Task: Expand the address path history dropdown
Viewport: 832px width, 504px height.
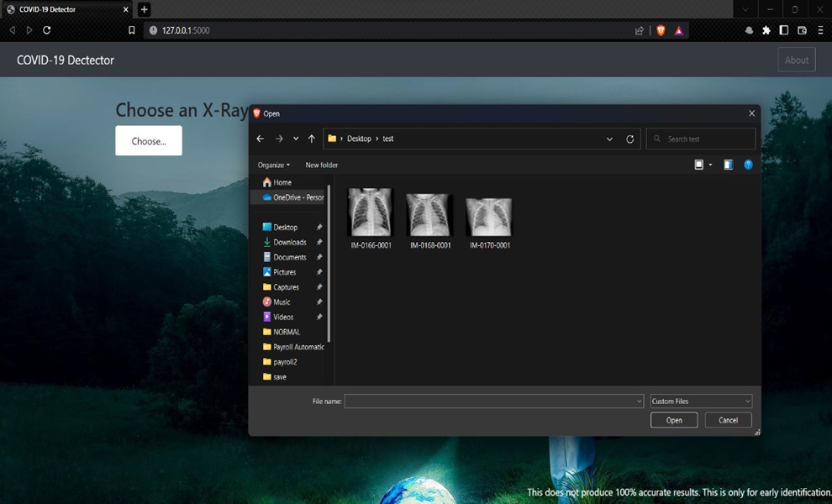Action: click(x=609, y=139)
